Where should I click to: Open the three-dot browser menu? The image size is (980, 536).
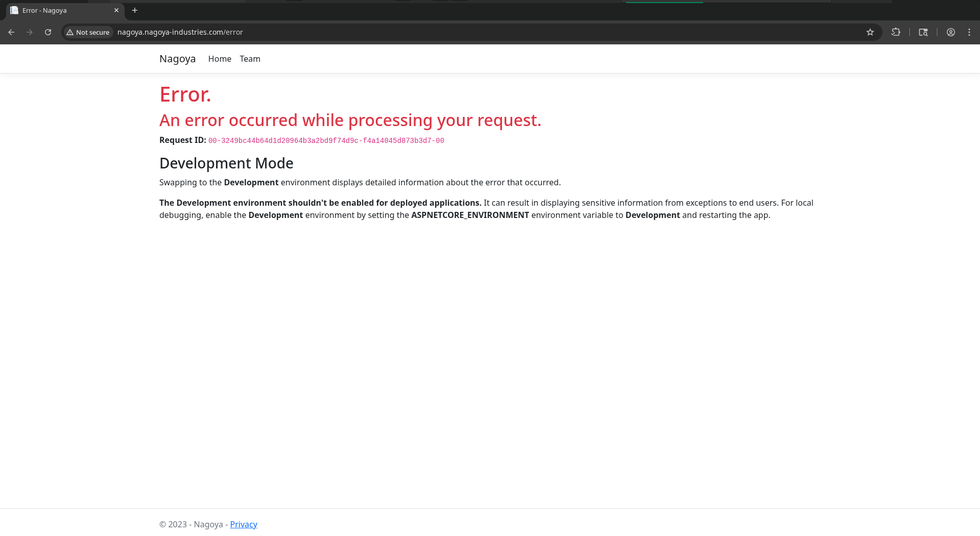pyautogui.click(x=969, y=32)
